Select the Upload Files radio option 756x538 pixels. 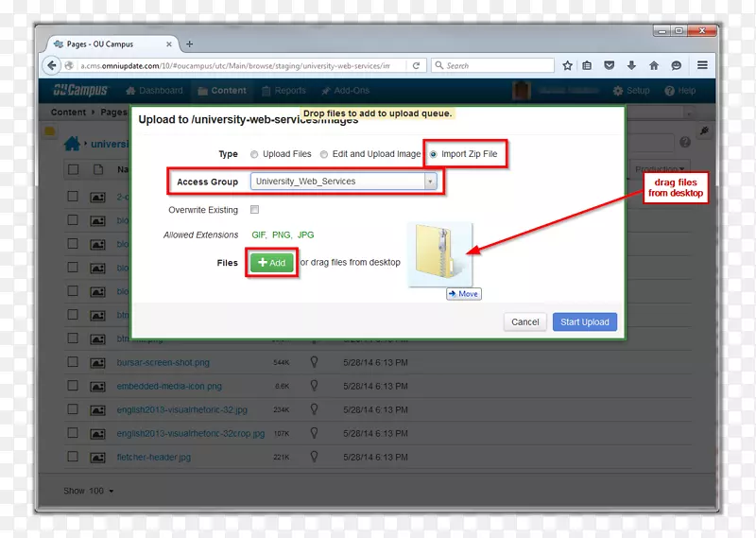pos(254,154)
